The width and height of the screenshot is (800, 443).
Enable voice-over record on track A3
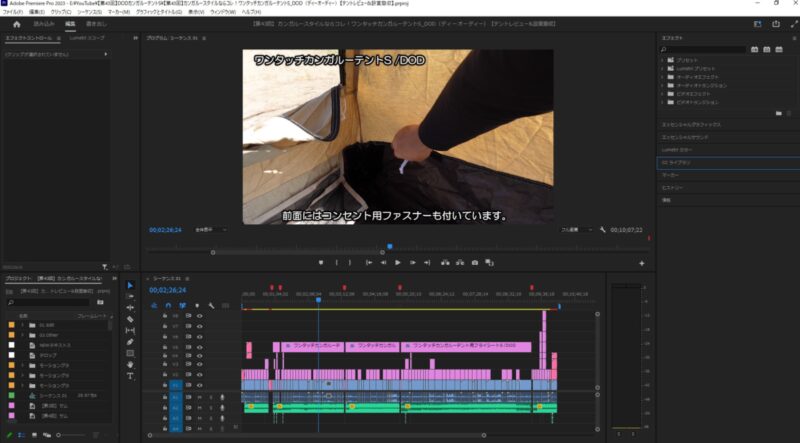coord(222,419)
